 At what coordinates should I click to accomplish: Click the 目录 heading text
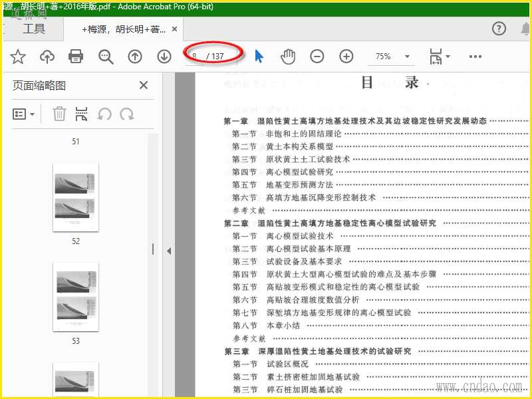[x=390, y=82]
